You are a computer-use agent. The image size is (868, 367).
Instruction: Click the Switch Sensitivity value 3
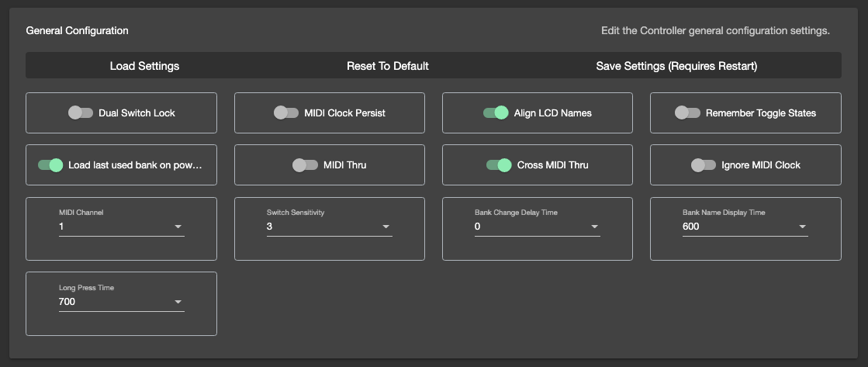(x=270, y=227)
